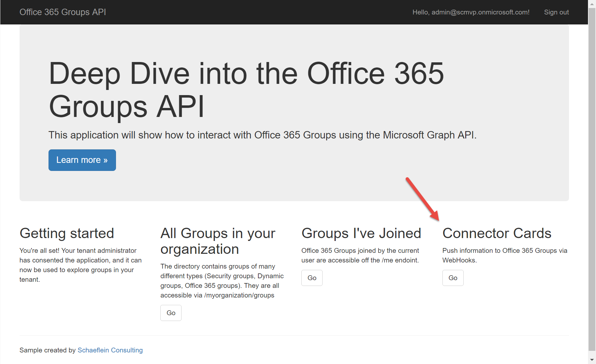The height and width of the screenshot is (364, 596).
Task: Click the scrollbar down arrow
Action: click(x=592, y=360)
